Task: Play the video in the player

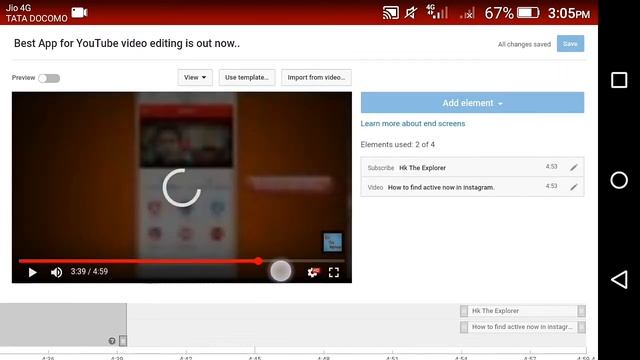Action: (x=32, y=272)
